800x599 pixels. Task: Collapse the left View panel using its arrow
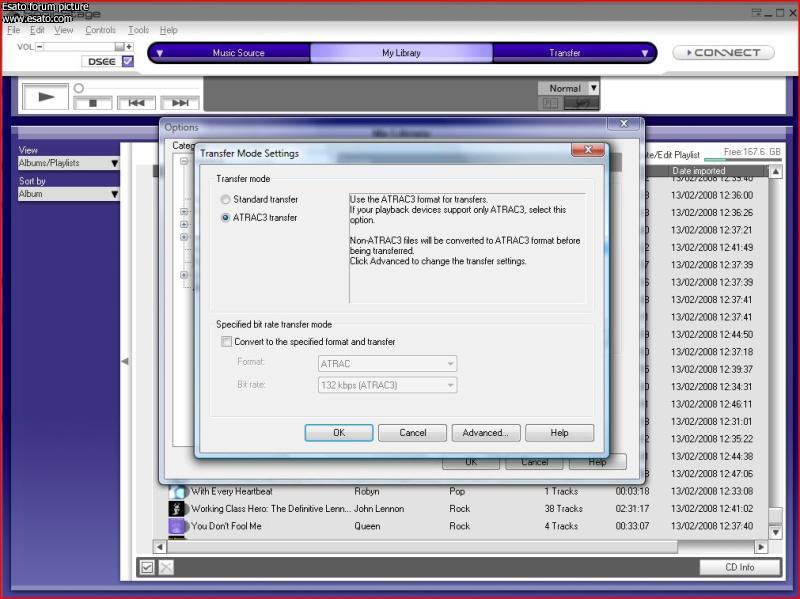(x=125, y=361)
